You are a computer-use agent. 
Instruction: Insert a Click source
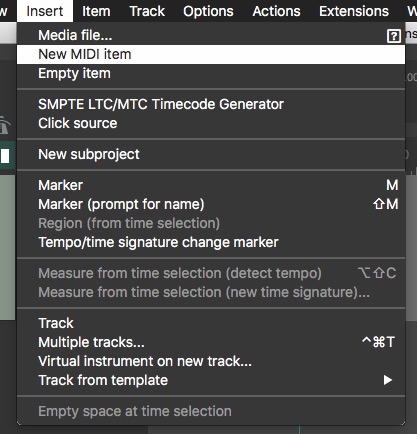[211, 123]
